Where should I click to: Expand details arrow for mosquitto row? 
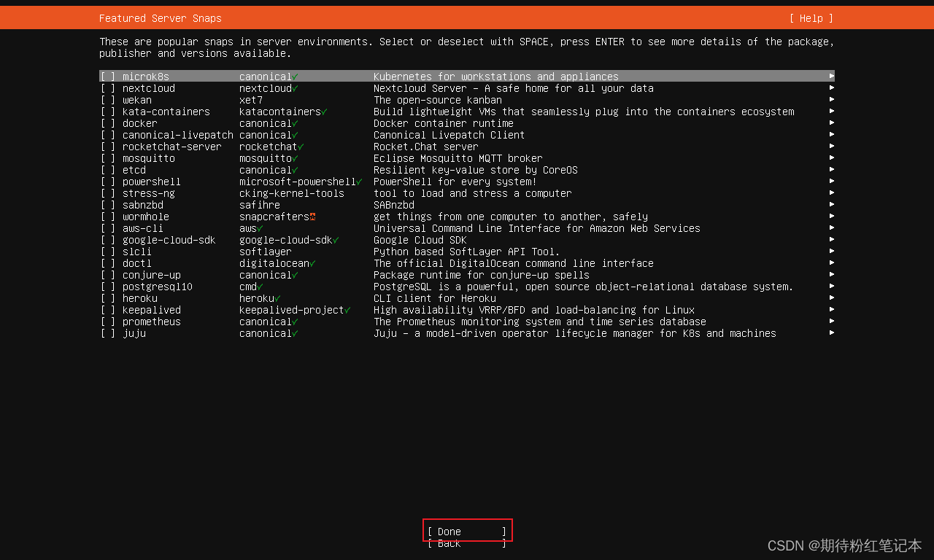832,157
